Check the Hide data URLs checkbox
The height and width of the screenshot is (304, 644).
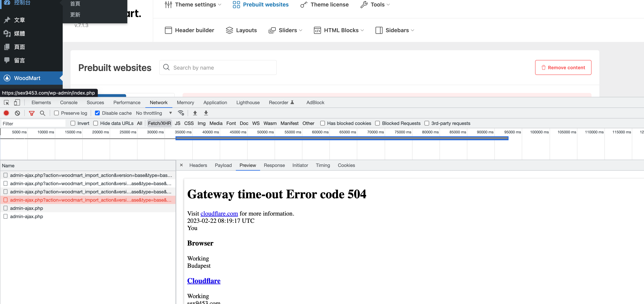pos(96,123)
